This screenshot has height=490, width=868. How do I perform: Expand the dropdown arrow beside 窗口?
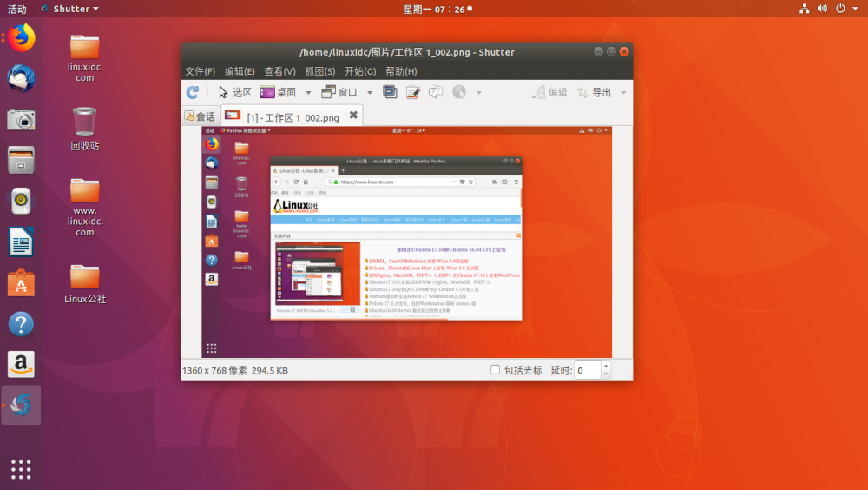tap(370, 93)
